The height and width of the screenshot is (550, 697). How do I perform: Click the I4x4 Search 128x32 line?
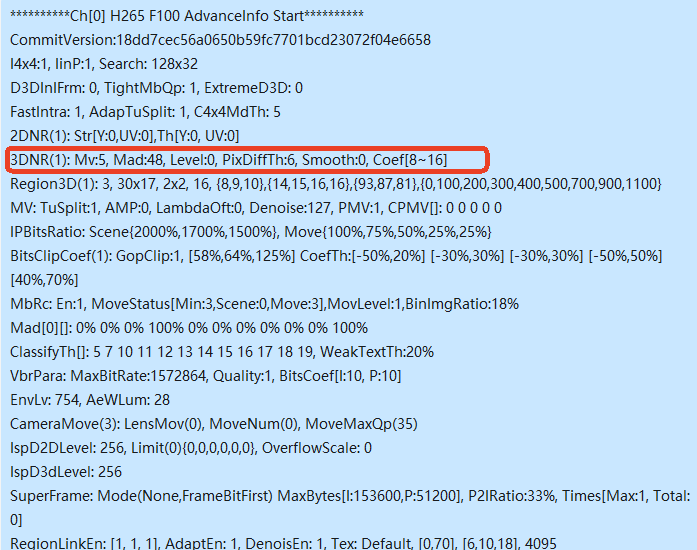pyautogui.click(x=104, y=64)
